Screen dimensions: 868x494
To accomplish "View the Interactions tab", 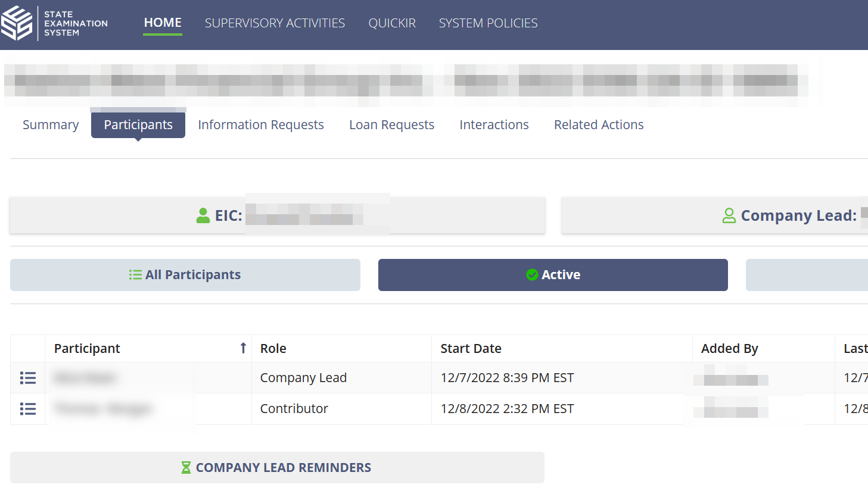I will click(494, 125).
